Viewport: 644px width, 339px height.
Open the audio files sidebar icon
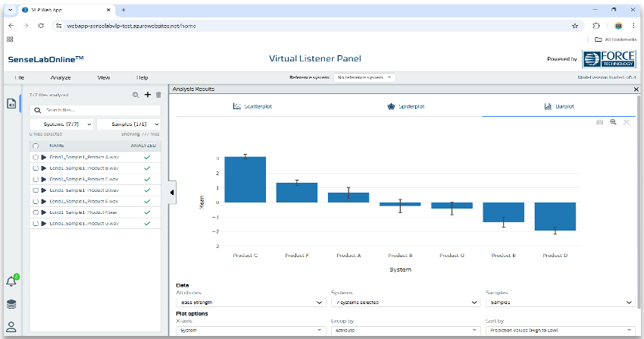pyautogui.click(x=11, y=104)
